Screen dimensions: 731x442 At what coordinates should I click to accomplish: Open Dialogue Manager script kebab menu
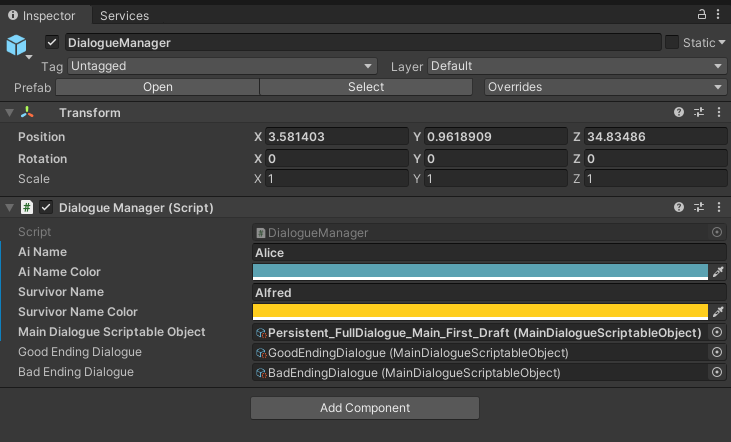719,207
